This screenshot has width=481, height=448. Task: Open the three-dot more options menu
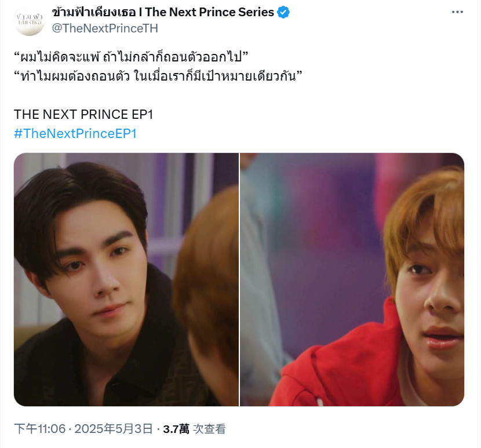(x=457, y=12)
